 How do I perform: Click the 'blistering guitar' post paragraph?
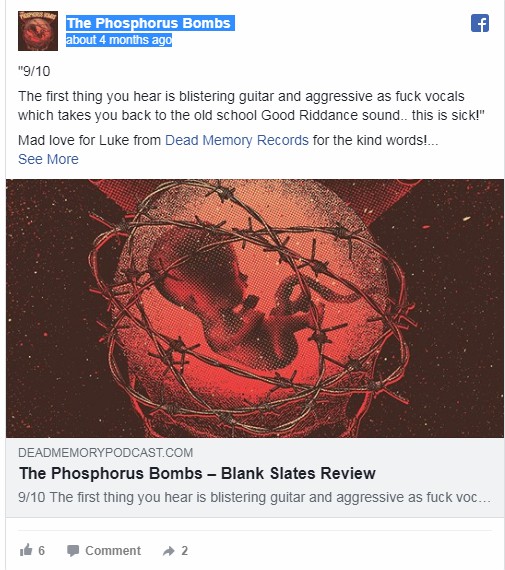coord(251,106)
